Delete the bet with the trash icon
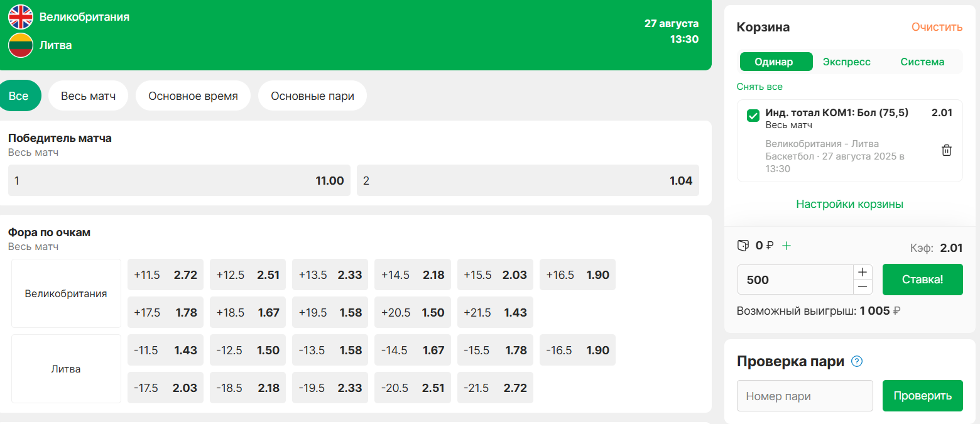Viewport: 980px width, 424px height. tap(947, 150)
